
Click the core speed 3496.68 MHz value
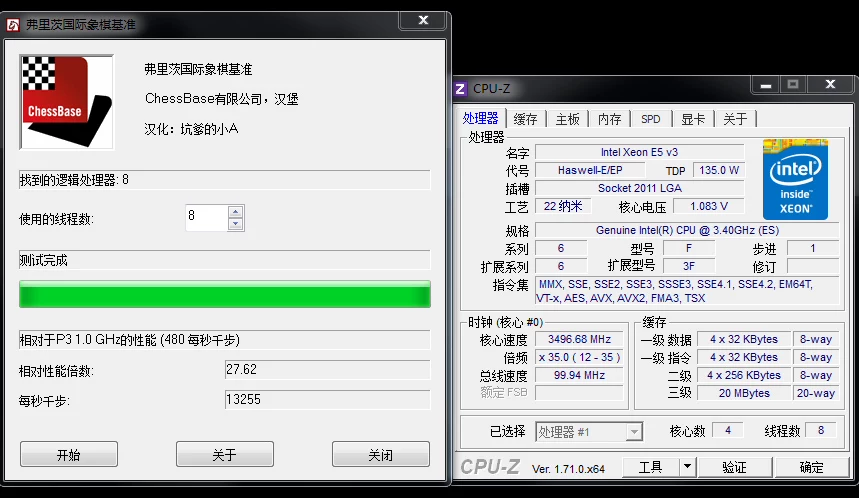click(579, 340)
